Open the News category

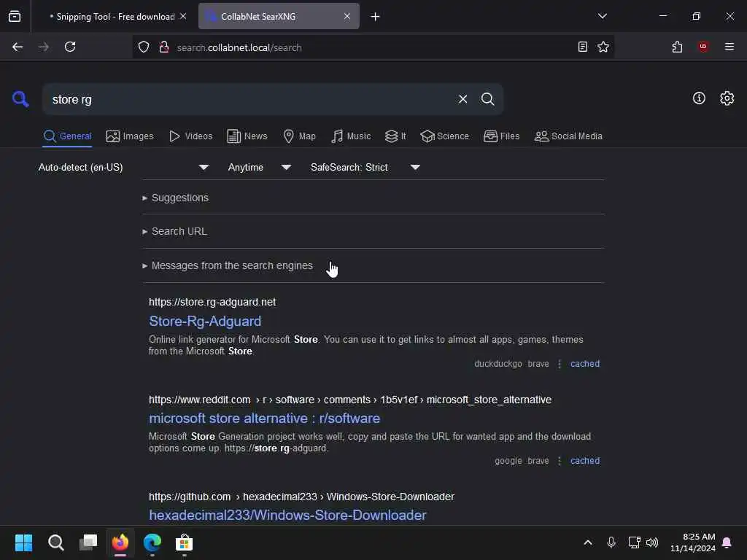(247, 136)
